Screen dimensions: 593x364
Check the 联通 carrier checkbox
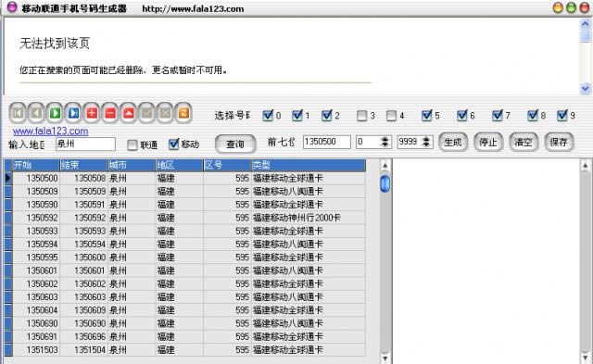coord(132,144)
